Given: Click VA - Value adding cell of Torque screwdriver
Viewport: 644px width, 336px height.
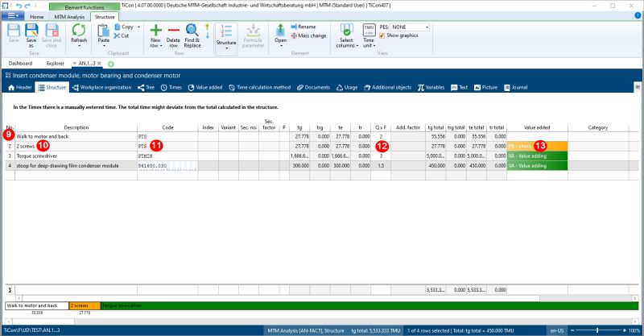Looking at the screenshot, I should tap(537, 156).
